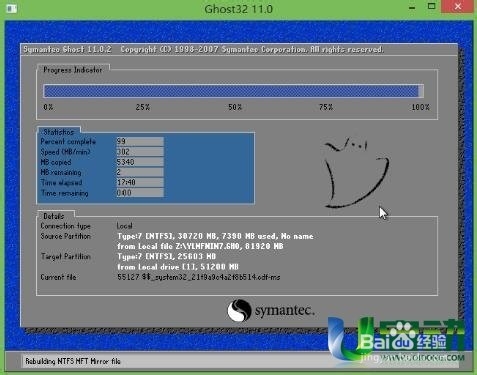Click the 50% progress scale marker
Screen dimensions: 477x375
(235, 107)
